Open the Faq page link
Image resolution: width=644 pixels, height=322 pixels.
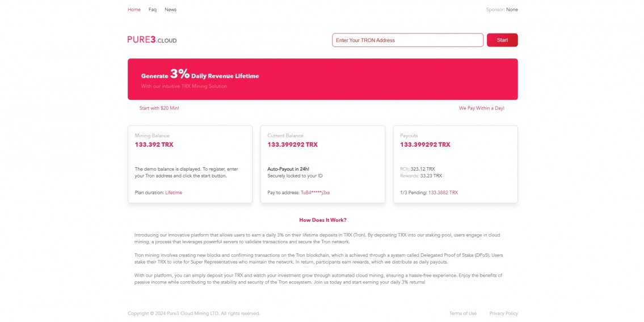[153, 10]
